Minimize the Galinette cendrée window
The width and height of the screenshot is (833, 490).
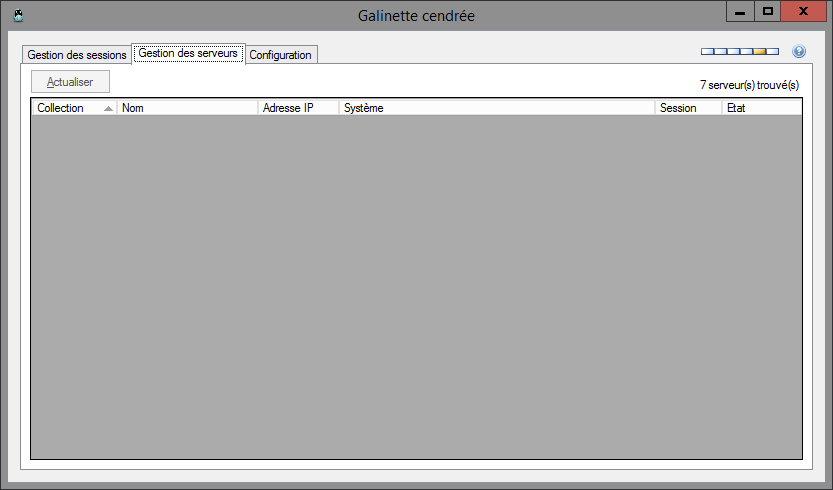[x=740, y=12]
